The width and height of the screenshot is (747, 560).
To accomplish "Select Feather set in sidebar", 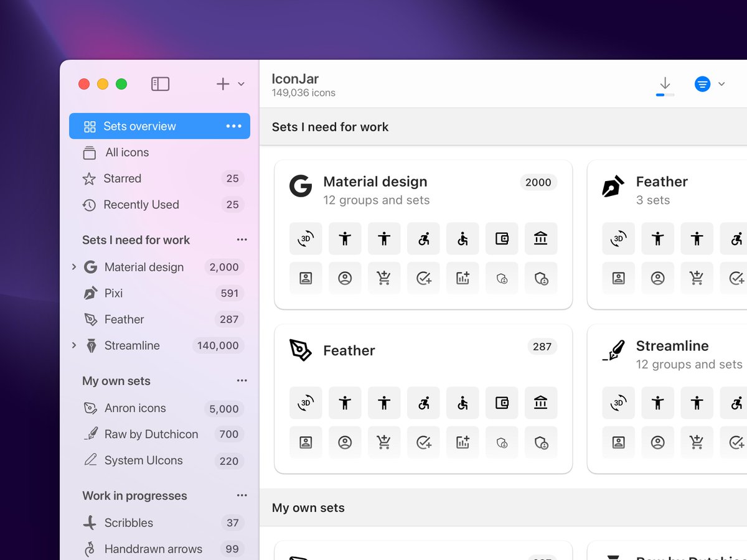I will tap(159, 319).
